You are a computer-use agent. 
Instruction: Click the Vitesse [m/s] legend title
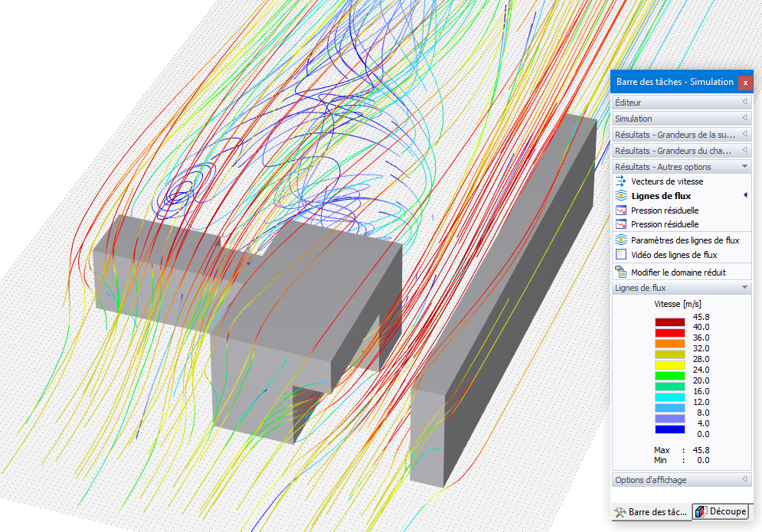(x=678, y=304)
